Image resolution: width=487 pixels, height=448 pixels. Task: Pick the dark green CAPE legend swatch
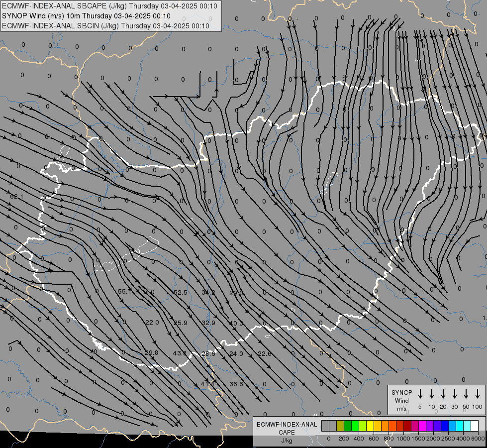click(348, 426)
